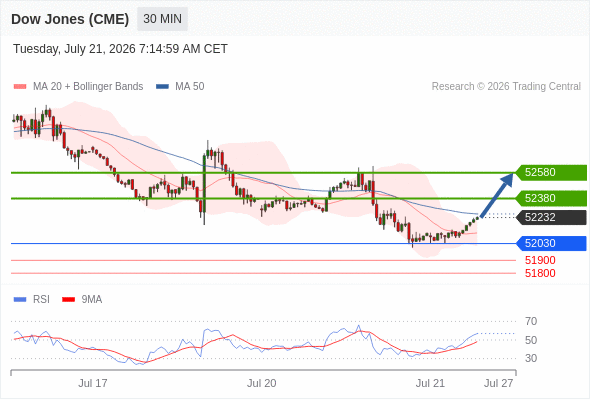Click the green 52580 resistance tag
This screenshot has width=590, height=400.
coord(551,172)
